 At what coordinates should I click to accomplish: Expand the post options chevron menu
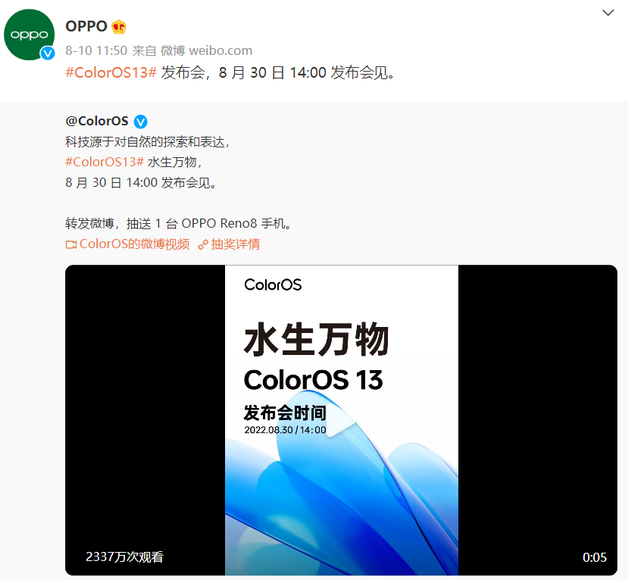point(608,13)
